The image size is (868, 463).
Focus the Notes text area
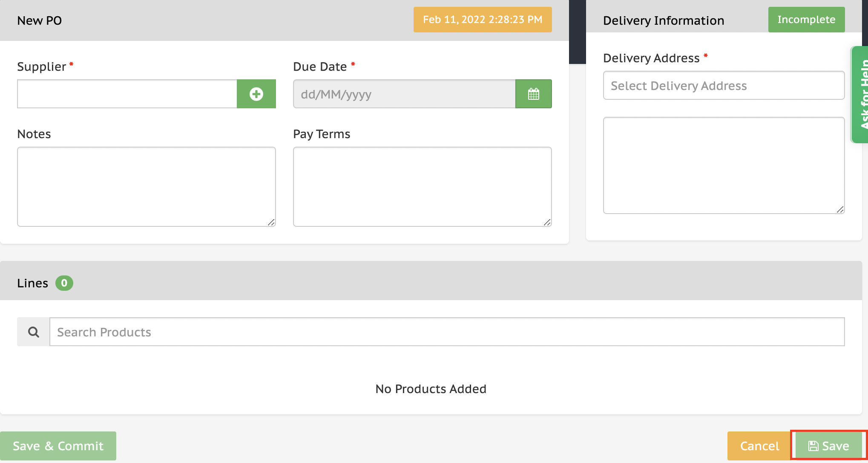(x=146, y=187)
